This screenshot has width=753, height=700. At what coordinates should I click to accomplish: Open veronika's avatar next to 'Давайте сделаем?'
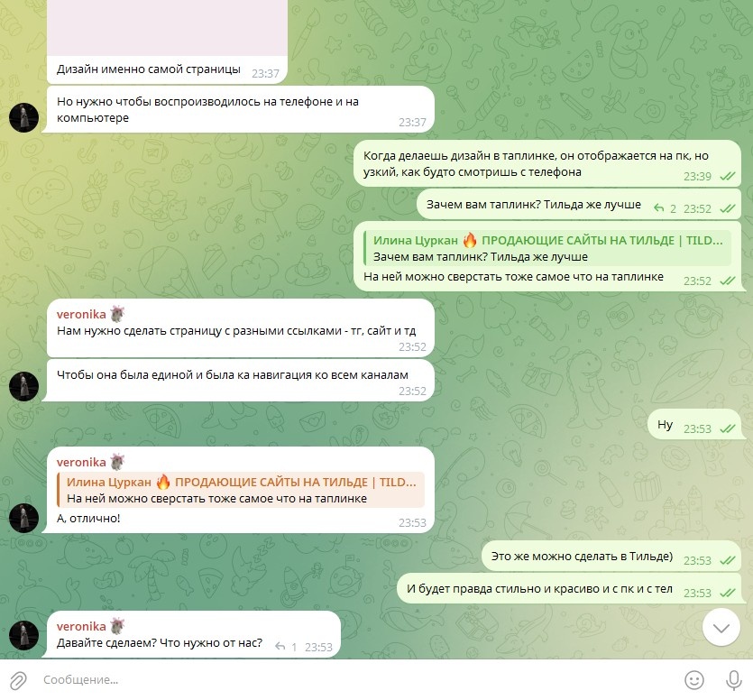[x=24, y=635]
